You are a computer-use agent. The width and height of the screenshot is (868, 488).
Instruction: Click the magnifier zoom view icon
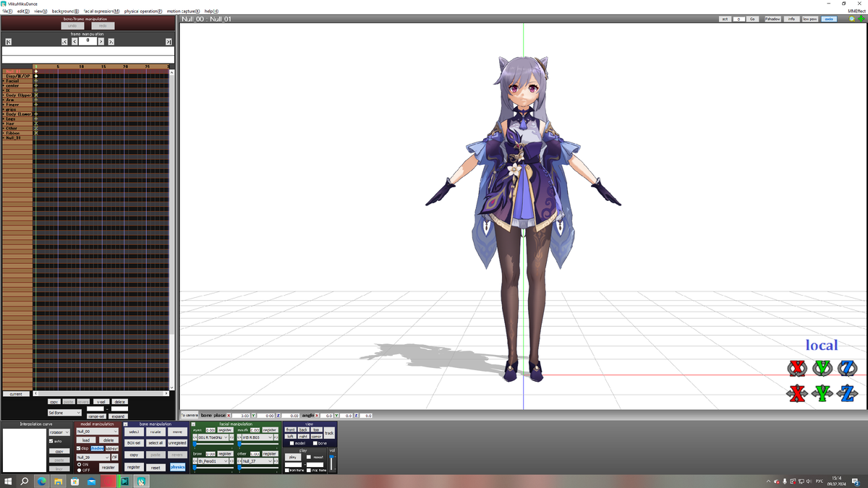tap(852, 19)
